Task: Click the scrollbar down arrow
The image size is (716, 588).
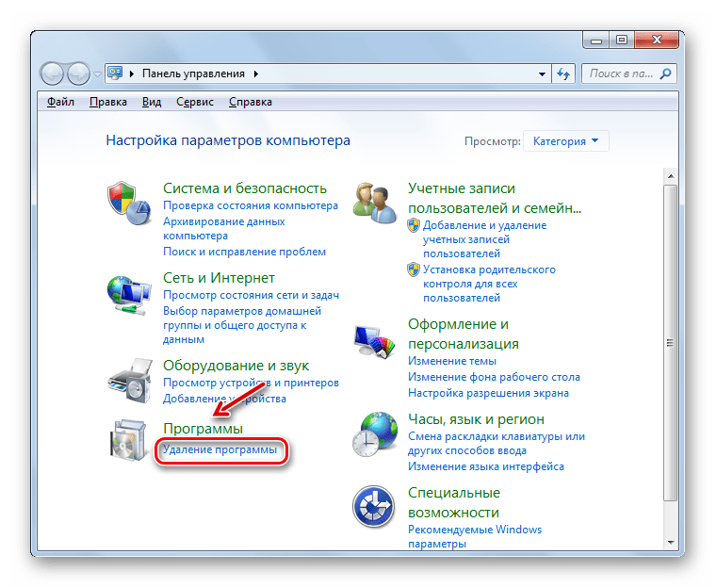Action: point(671,543)
